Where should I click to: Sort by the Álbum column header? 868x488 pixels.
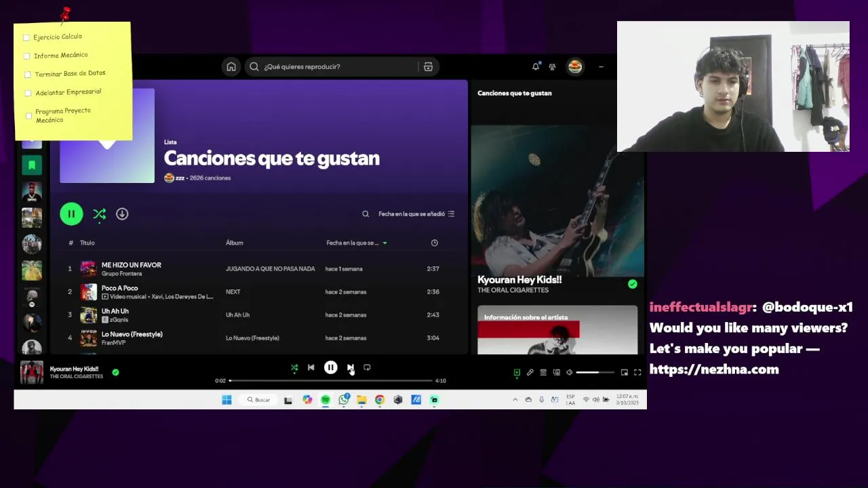235,243
